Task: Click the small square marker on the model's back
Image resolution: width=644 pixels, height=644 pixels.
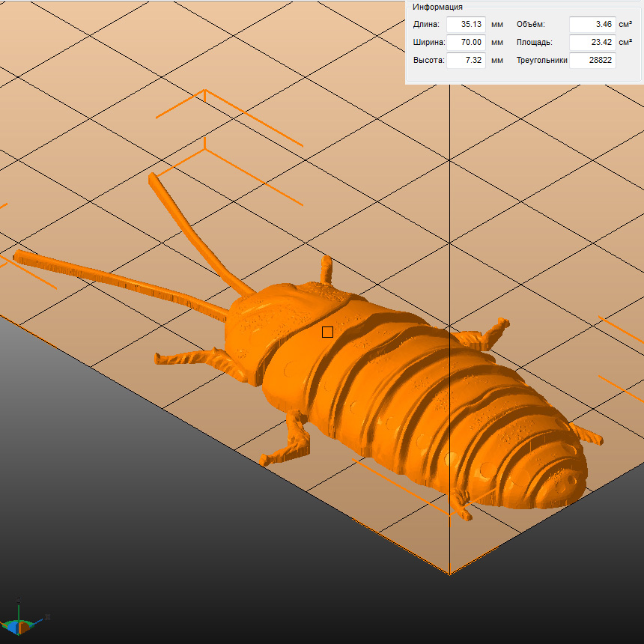Action: [327, 332]
